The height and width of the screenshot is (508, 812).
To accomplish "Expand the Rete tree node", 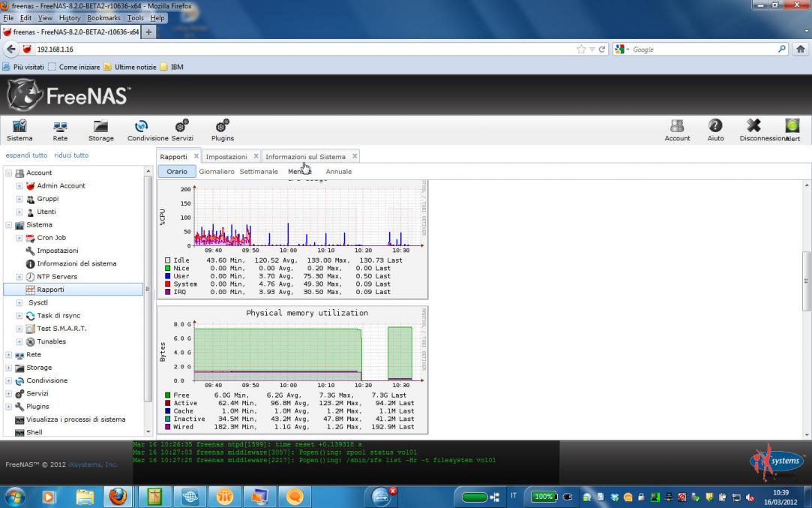I will [x=9, y=355].
